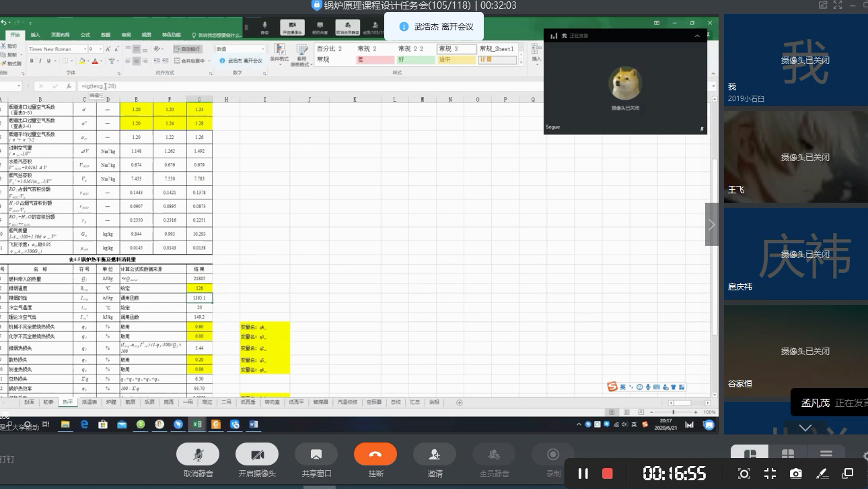Apply the 计算 cell style

click(497, 60)
